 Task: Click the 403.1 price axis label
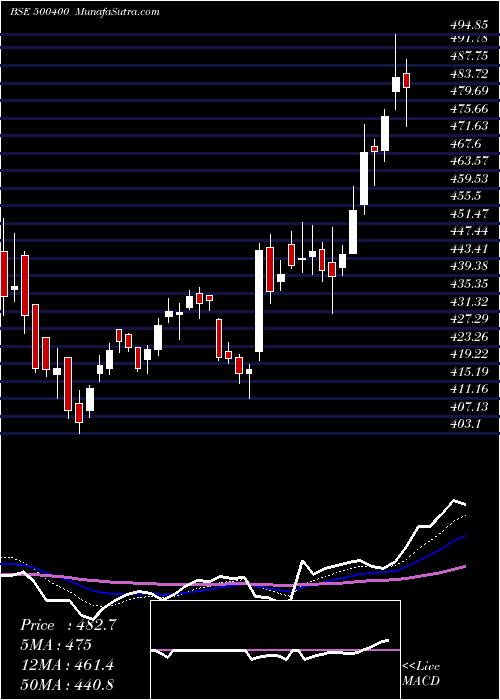pyautogui.click(x=465, y=425)
